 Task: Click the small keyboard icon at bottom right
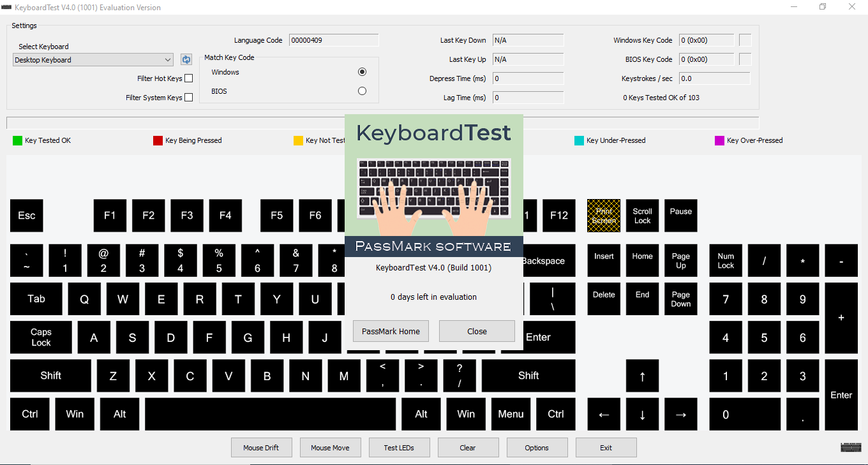851,447
